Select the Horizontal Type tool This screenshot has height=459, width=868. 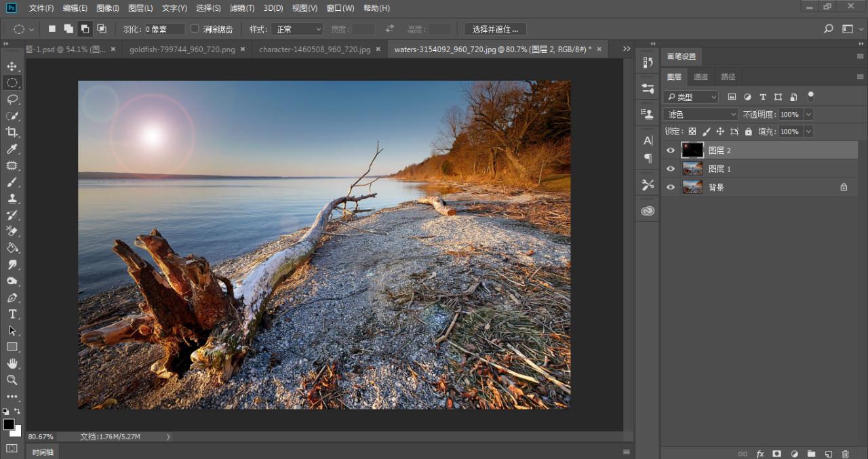click(12, 314)
